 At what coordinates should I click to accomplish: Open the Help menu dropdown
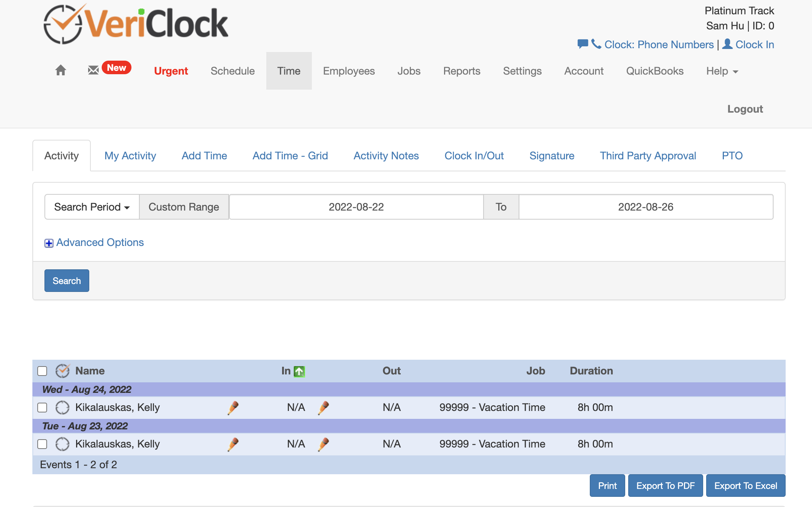722,71
